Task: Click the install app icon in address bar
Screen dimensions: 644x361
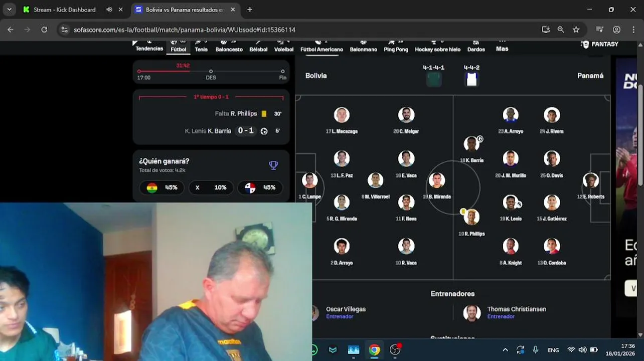Action: (546, 30)
